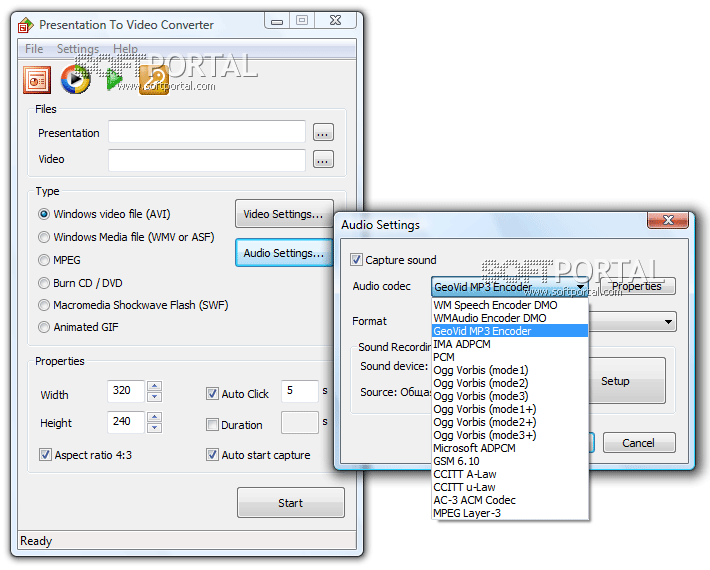Click the presentation slide toolbar icon
This screenshot has height=570, width=710.
coord(37,80)
